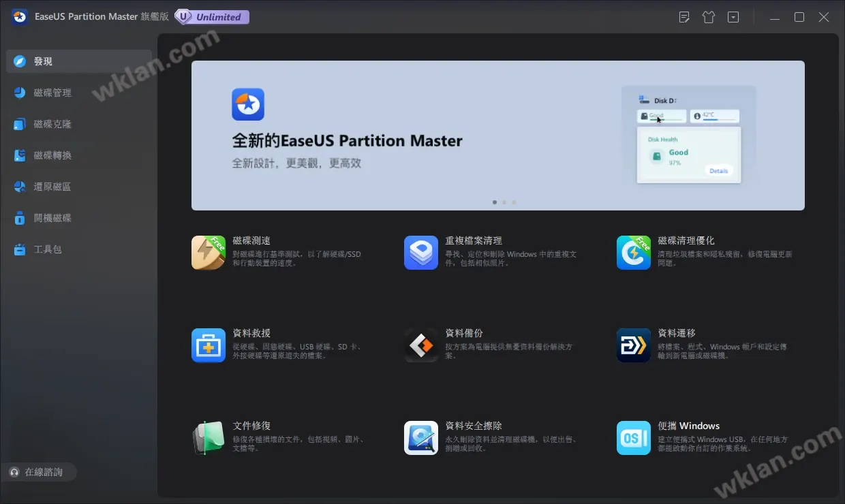
Task: Click the 還原磁區 recovery icon
Action: point(20,187)
